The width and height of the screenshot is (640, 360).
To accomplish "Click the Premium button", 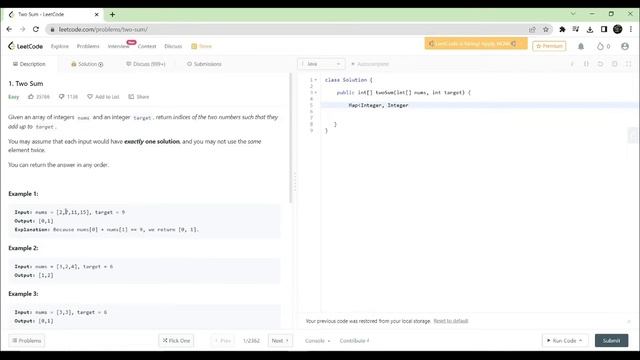I will [549, 46].
